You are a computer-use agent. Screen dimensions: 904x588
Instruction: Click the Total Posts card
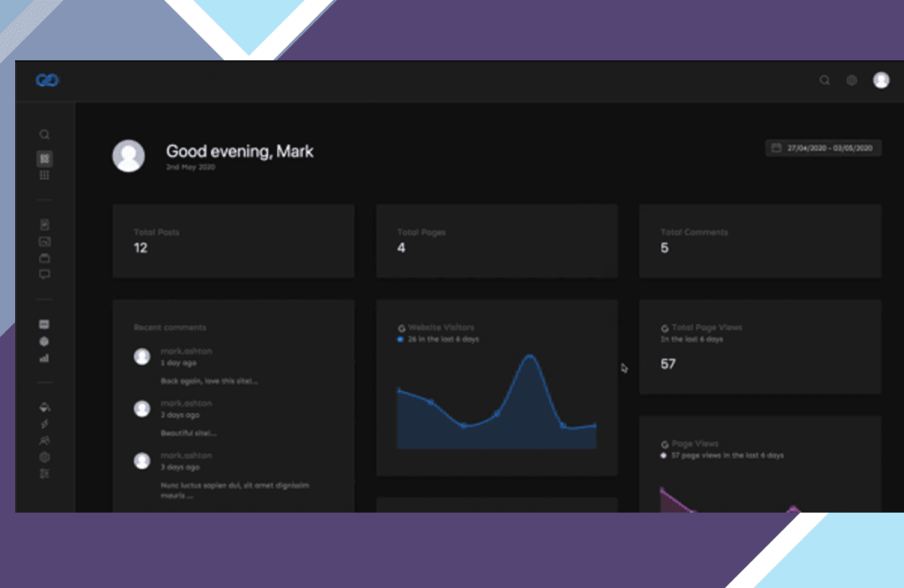(x=233, y=241)
